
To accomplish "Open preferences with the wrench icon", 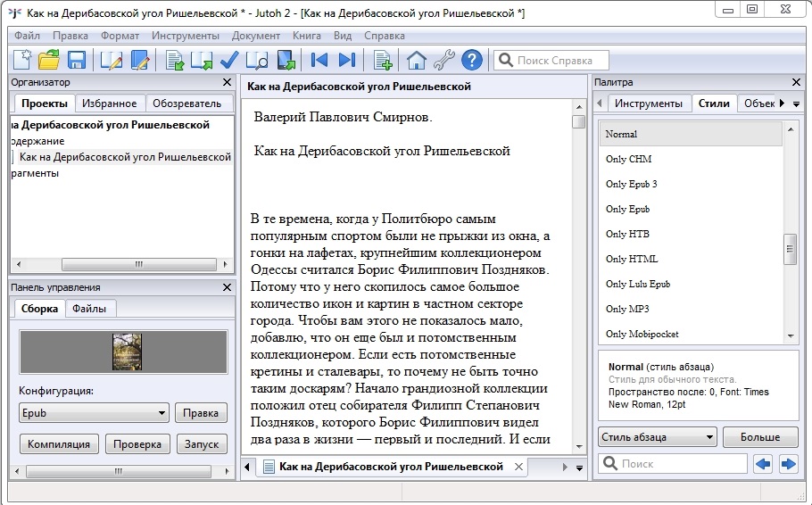I will click(443, 60).
